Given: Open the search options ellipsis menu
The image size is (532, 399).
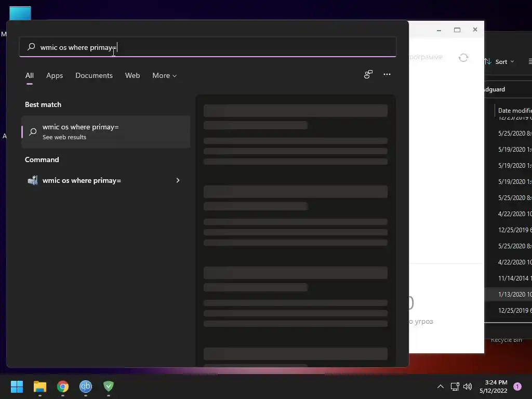Looking at the screenshot, I should (x=387, y=74).
